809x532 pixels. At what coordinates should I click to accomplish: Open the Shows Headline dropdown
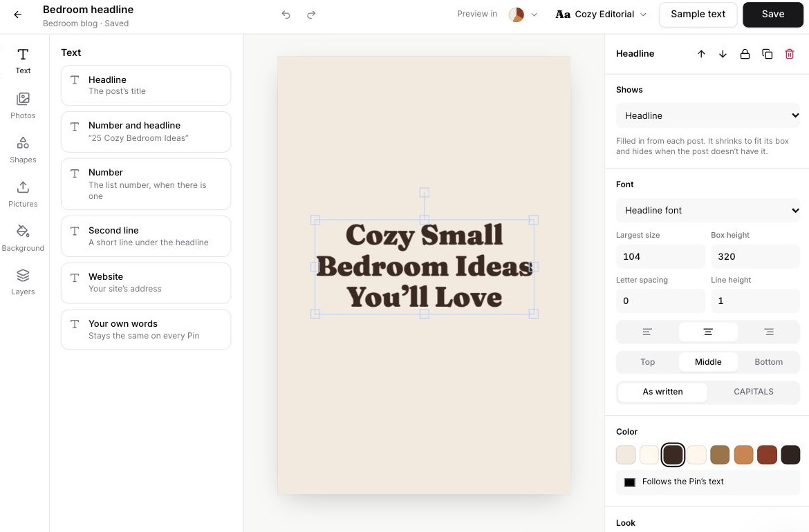pyautogui.click(x=708, y=115)
